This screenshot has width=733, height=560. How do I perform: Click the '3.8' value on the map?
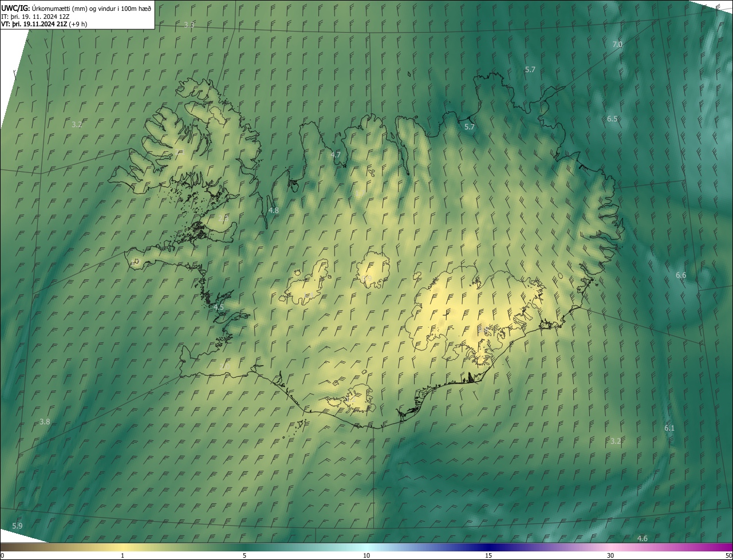coord(45,421)
